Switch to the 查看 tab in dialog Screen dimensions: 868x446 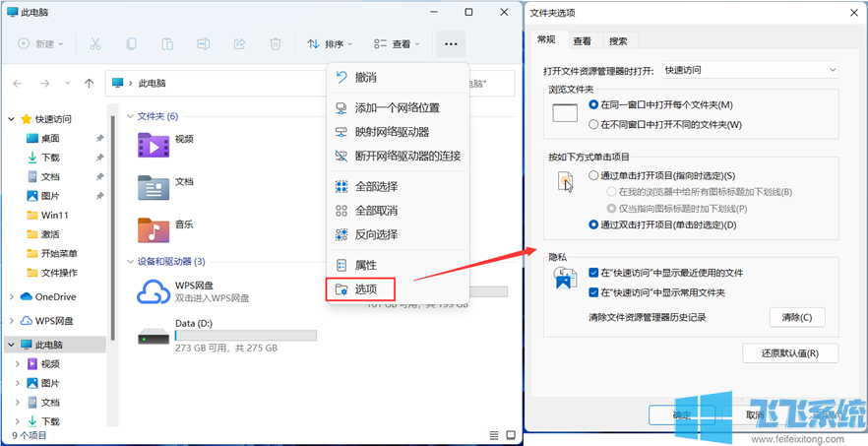click(x=582, y=41)
